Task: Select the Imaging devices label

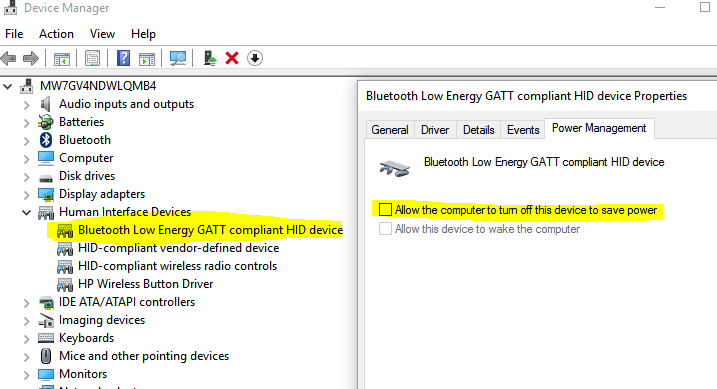Action: (x=102, y=320)
